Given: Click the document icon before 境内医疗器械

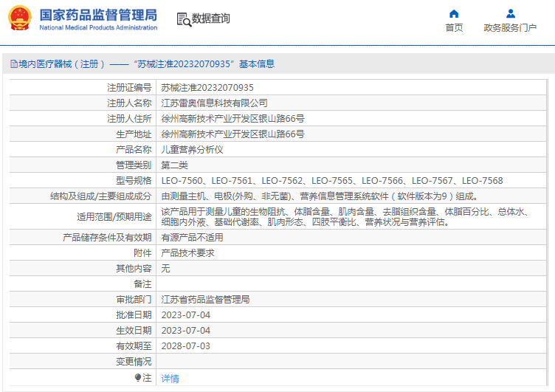Looking at the screenshot, I should tap(14, 64).
